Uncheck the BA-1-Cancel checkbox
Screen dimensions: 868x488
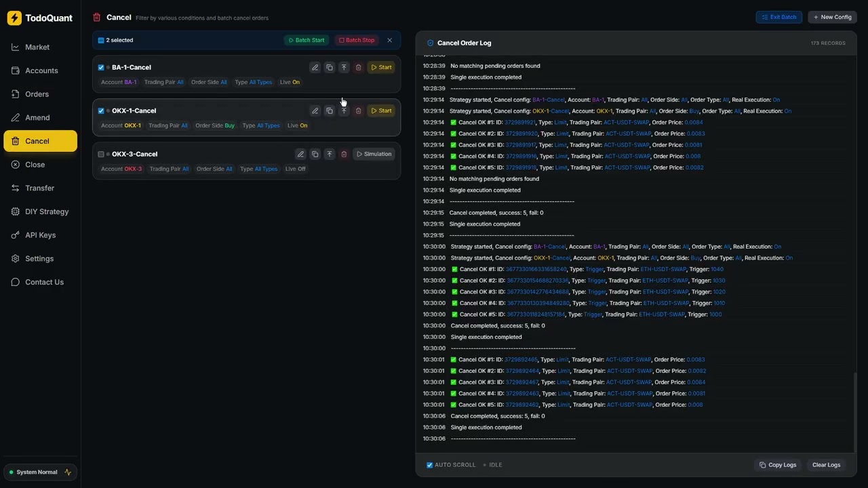point(101,68)
